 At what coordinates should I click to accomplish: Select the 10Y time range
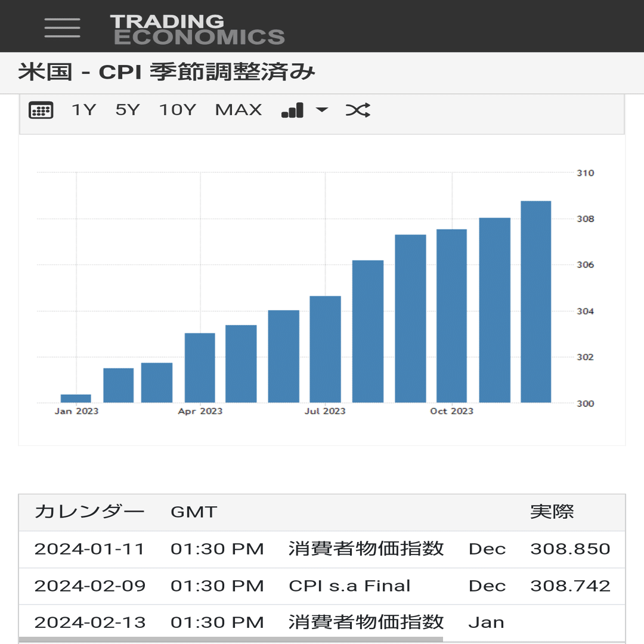tap(178, 110)
